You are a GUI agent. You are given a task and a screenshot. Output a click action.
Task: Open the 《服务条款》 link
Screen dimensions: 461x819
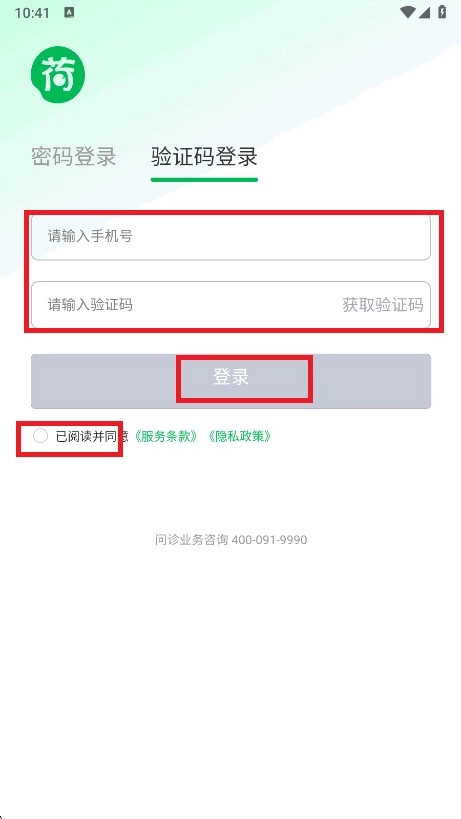(x=166, y=436)
